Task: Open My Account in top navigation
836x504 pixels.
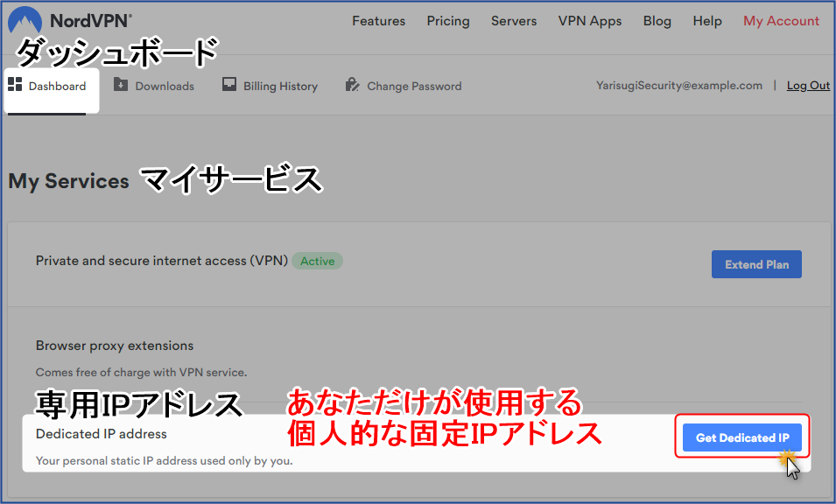Action: tap(781, 21)
